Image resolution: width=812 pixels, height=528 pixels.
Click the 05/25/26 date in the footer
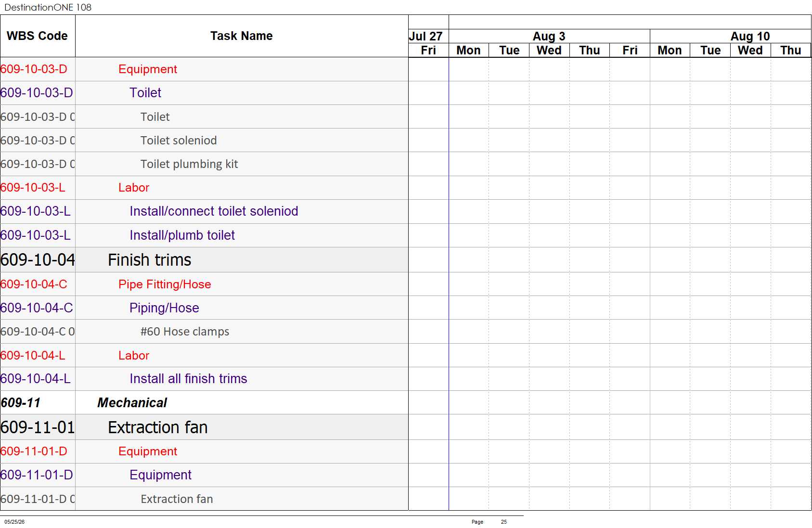(x=14, y=522)
